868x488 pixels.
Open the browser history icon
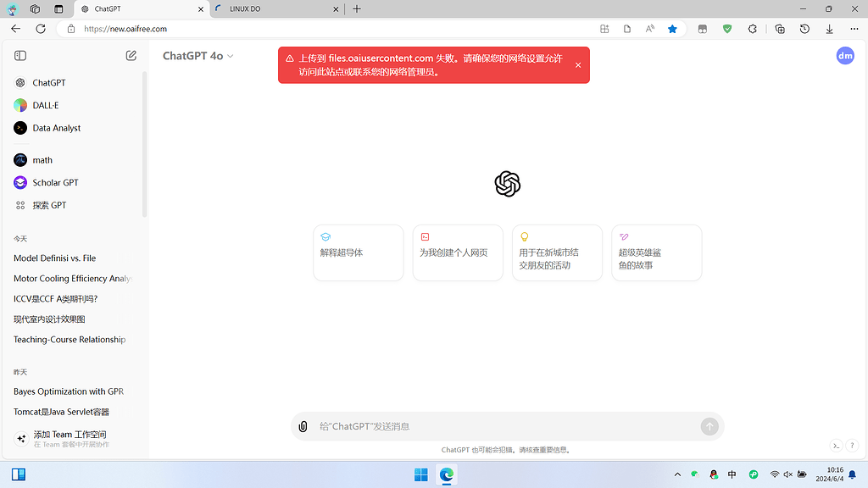click(805, 29)
